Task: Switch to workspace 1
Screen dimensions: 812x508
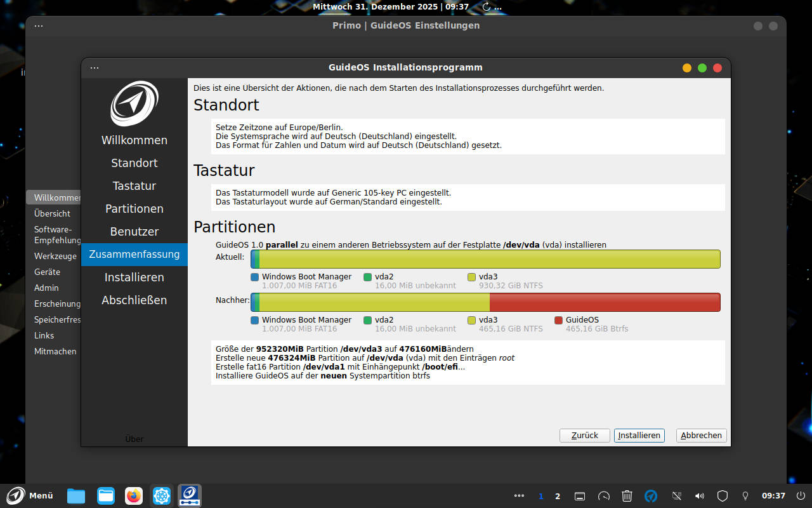Action: point(541,496)
